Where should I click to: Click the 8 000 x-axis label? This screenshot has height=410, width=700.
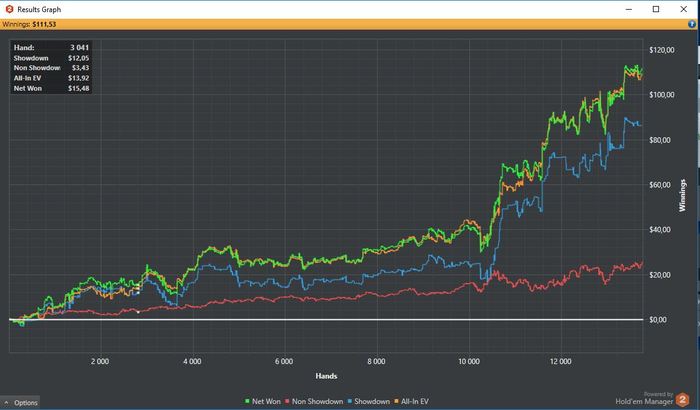coord(376,361)
